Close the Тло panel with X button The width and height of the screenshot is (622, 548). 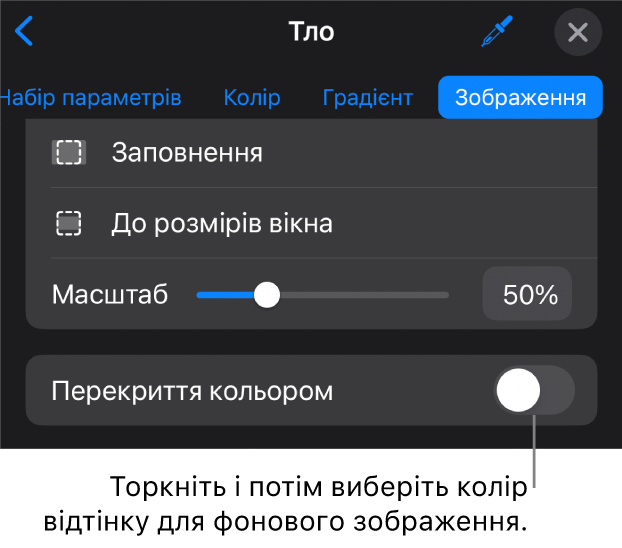pos(578,32)
